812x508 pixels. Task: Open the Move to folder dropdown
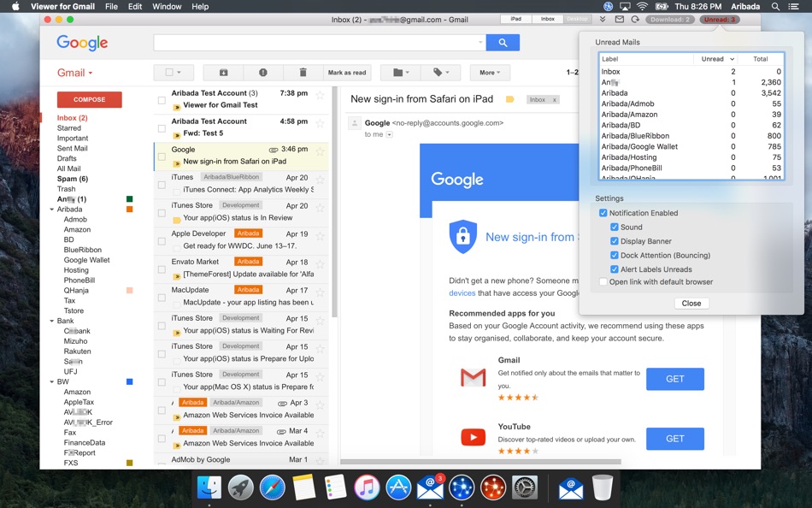tap(401, 73)
